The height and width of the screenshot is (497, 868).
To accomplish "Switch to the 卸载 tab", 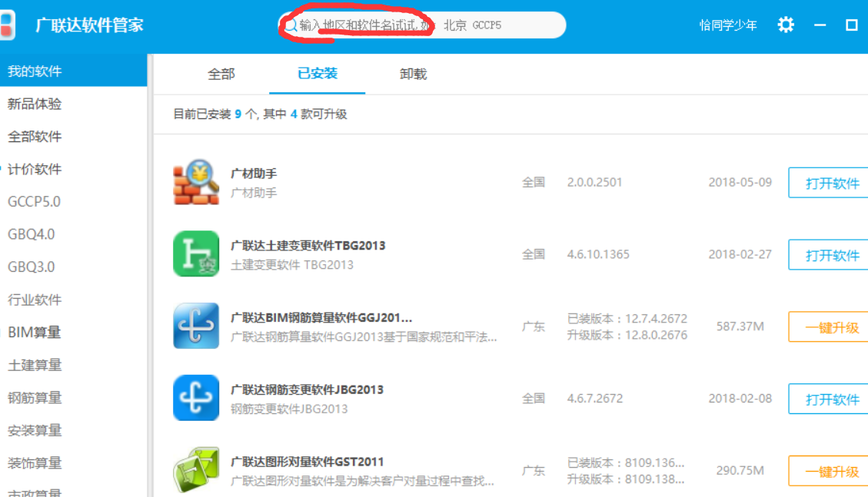I will click(x=413, y=74).
